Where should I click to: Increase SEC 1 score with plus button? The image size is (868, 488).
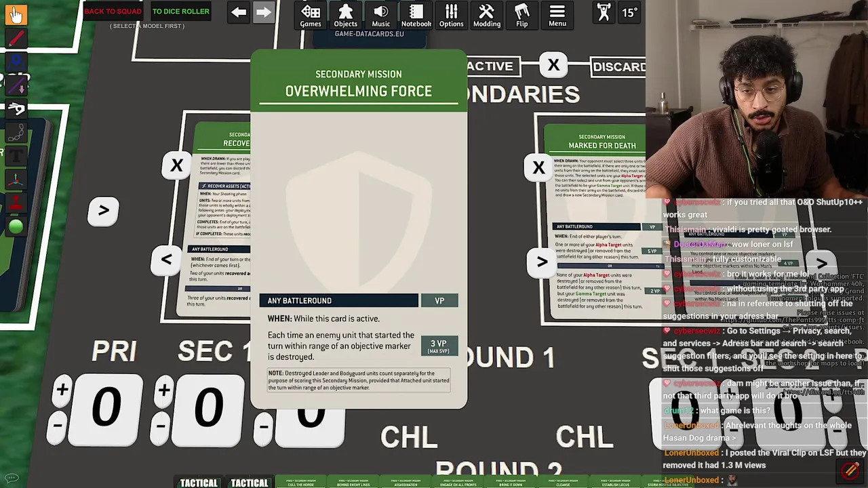coord(163,390)
